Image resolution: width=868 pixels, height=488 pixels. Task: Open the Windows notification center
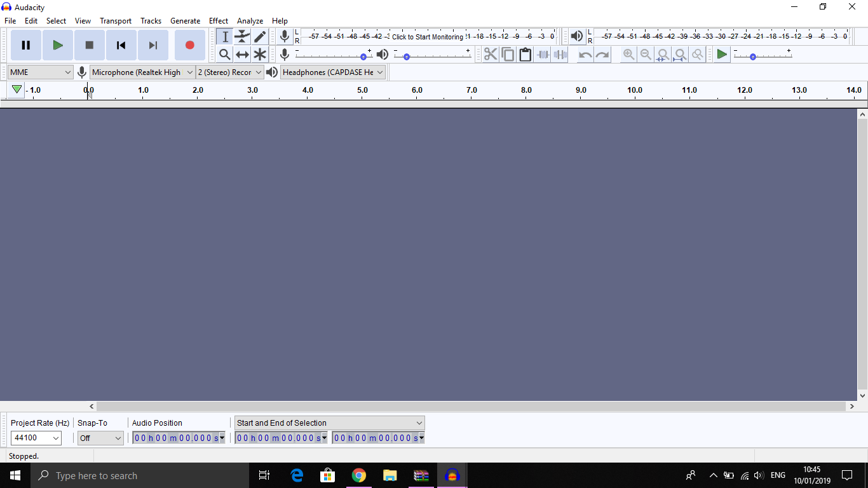click(846, 475)
